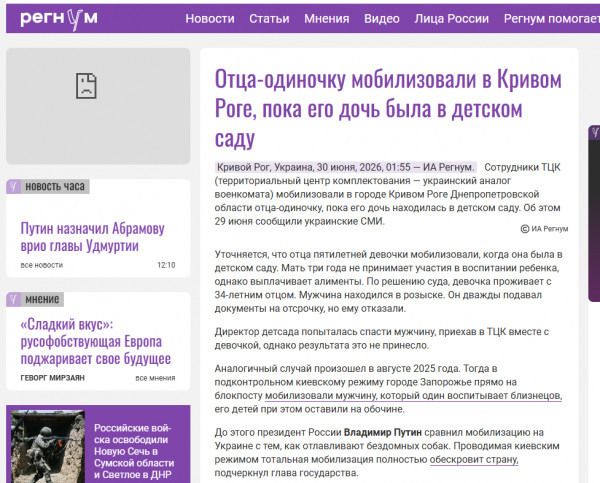Click the highlighted dateline 'Кривой Рог, Украина, 30 июня'
The height and width of the screenshot is (483, 600).
[x=345, y=167]
